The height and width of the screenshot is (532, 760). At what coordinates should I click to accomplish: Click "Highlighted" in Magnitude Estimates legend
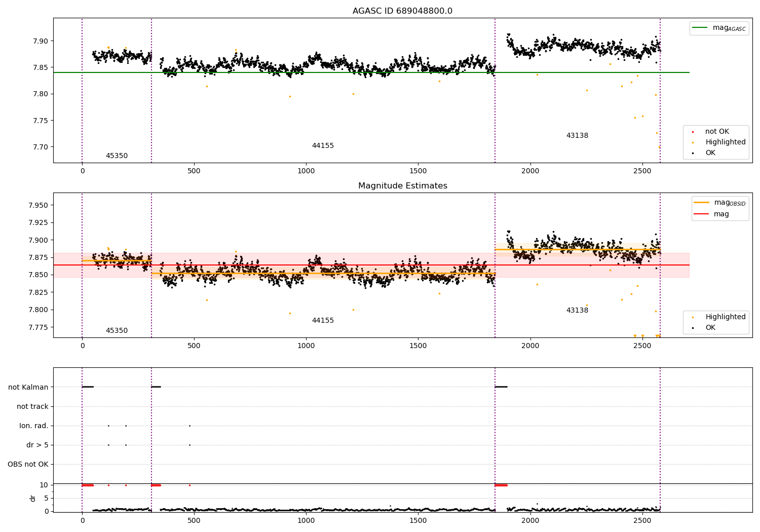tap(726, 317)
